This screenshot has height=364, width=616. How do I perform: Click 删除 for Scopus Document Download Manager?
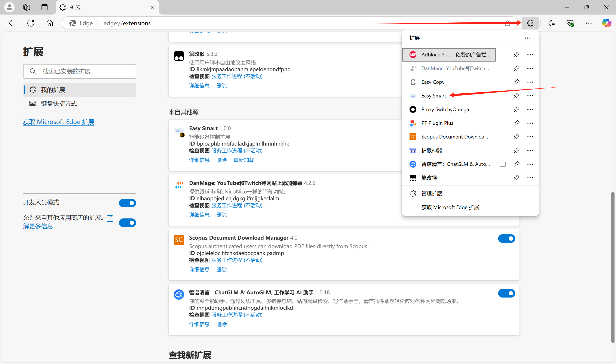pyautogui.click(x=221, y=269)
